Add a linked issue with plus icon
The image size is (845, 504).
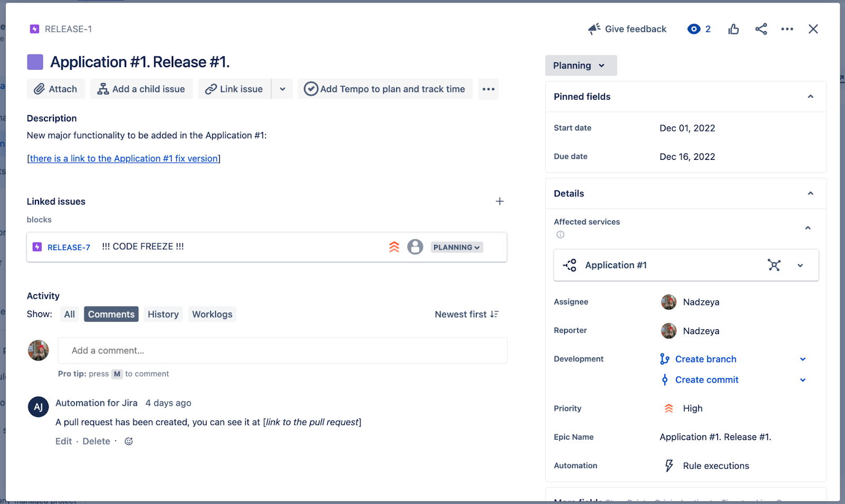[x=500, y=201]
